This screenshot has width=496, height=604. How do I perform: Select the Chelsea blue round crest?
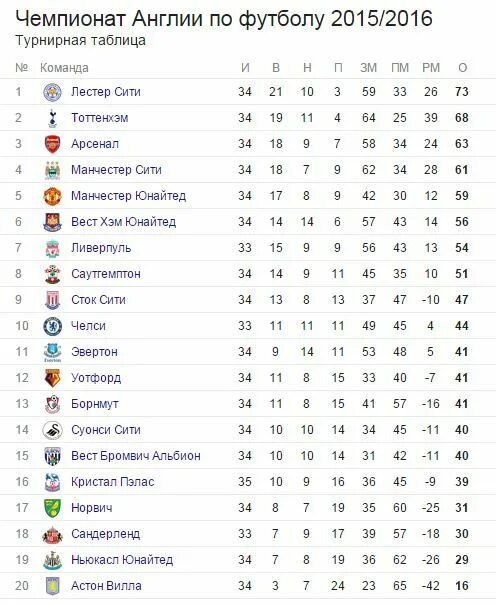tap(52, 326)
